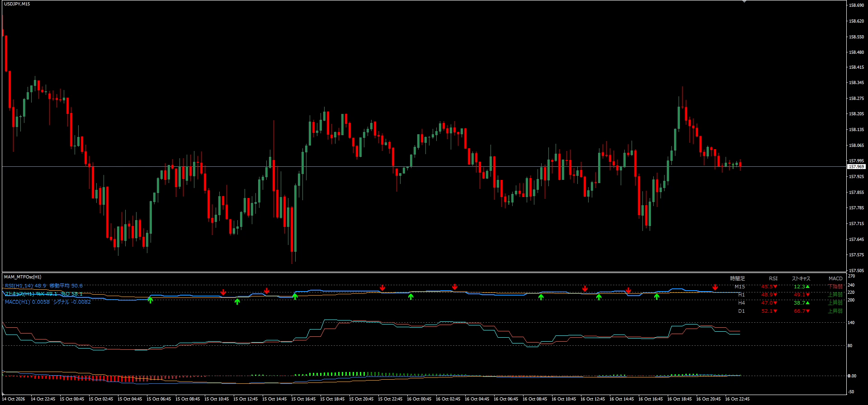Viewport: 868px width, 405px height.
Task: Select the H1 timeframe row label
Action: click(x=741, y=295)
